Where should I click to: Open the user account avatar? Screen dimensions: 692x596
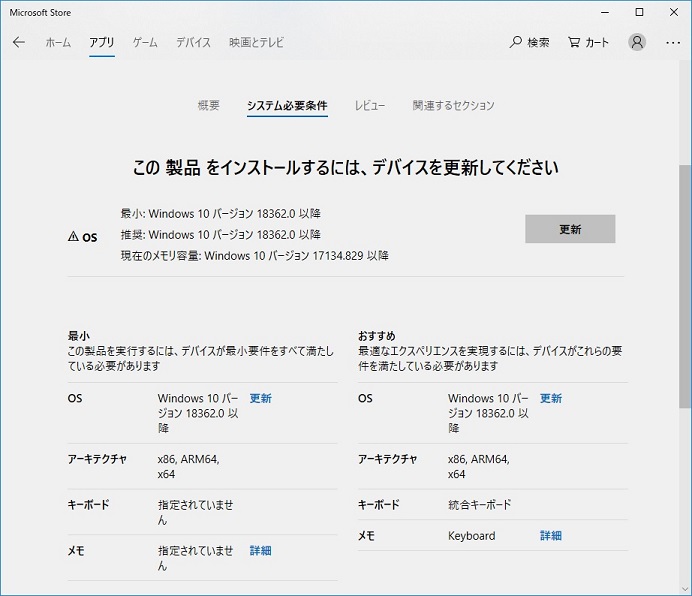point(637,42)
